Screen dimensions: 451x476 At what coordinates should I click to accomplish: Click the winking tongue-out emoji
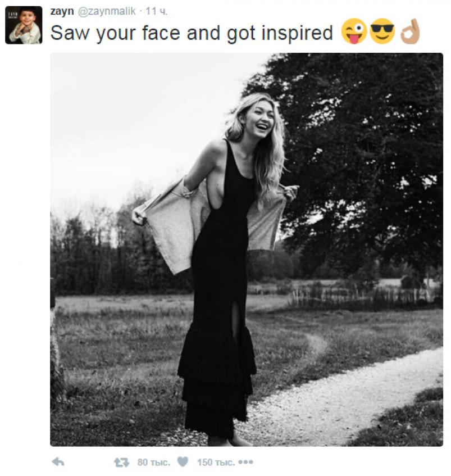point(354,32)
